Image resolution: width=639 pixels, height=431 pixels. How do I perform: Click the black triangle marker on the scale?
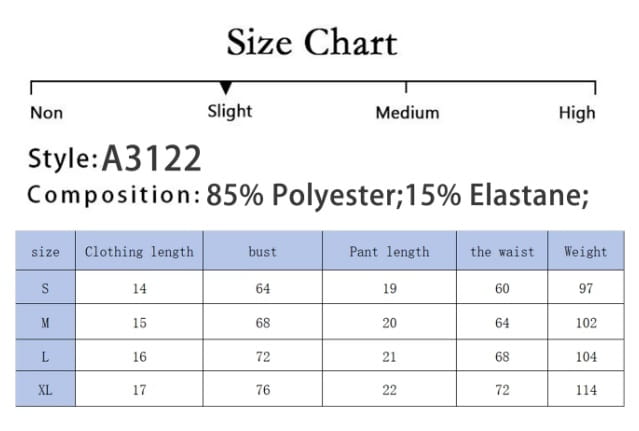click(x=226, y=88)
